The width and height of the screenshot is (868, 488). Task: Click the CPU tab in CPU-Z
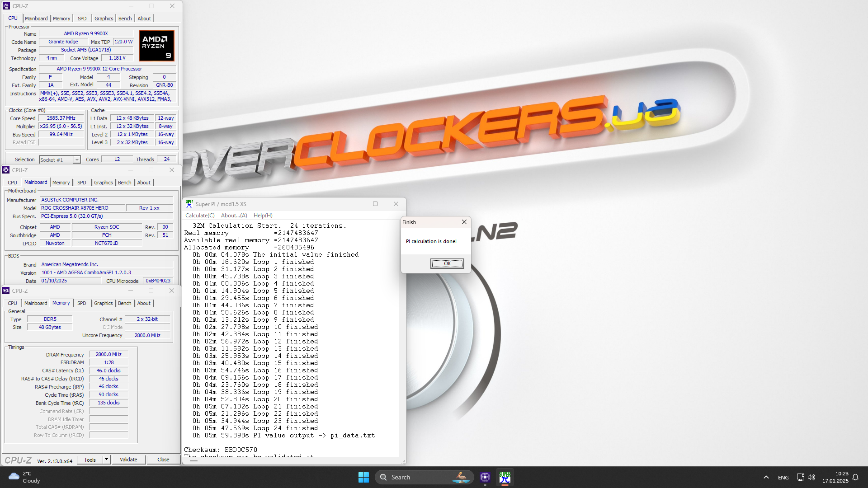[x=13, y=18]
